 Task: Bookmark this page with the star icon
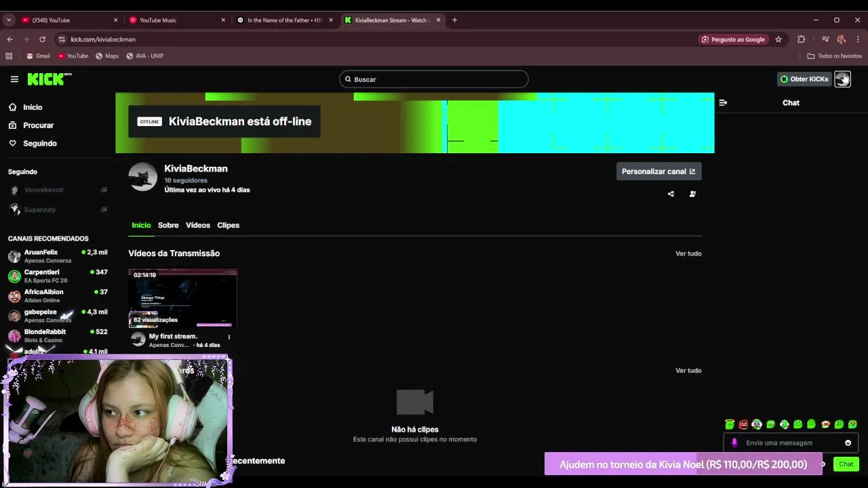pyautogui.click(x=778, y=39)
